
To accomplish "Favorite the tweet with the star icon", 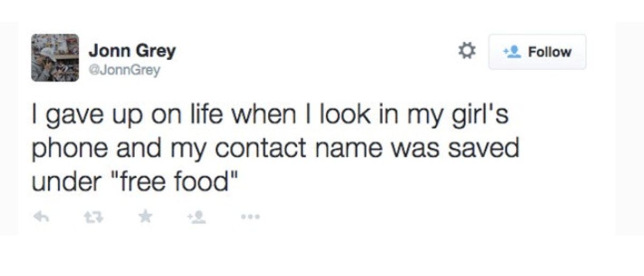I will coord(143,217).
